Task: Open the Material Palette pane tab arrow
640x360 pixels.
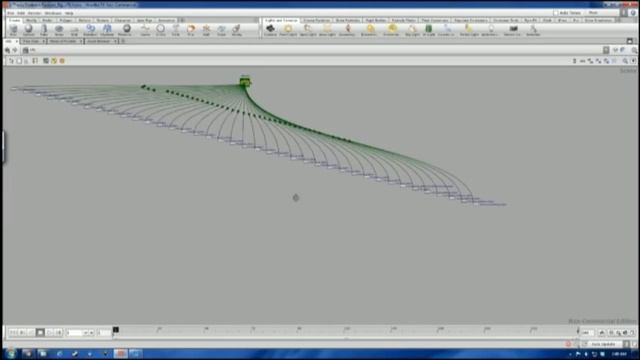Action: click(x=80, y=41)
